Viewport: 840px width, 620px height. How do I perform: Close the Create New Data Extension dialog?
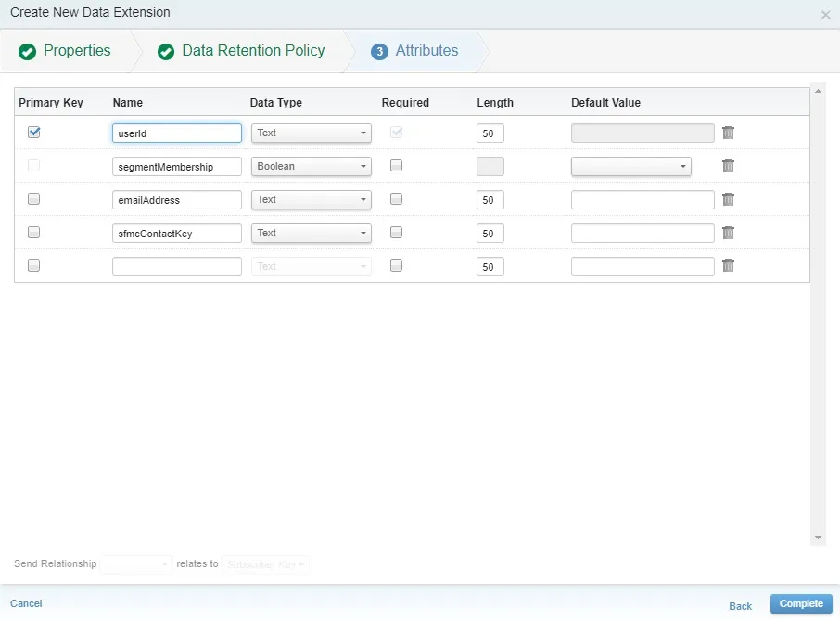coord(825,14)
